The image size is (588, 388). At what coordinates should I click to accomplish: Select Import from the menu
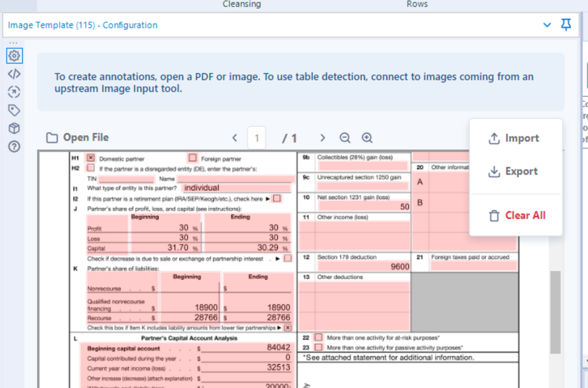point(514,138)
